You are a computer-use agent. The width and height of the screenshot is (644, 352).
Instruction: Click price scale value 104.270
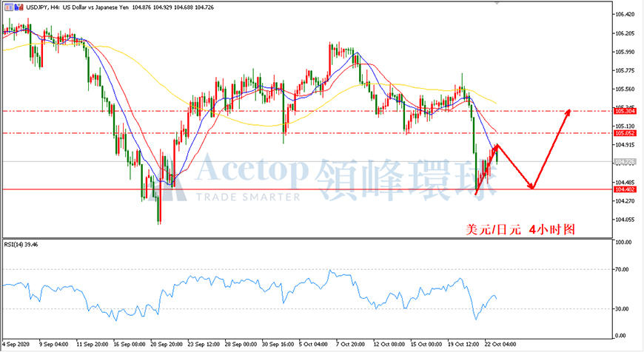pos(625,201)
